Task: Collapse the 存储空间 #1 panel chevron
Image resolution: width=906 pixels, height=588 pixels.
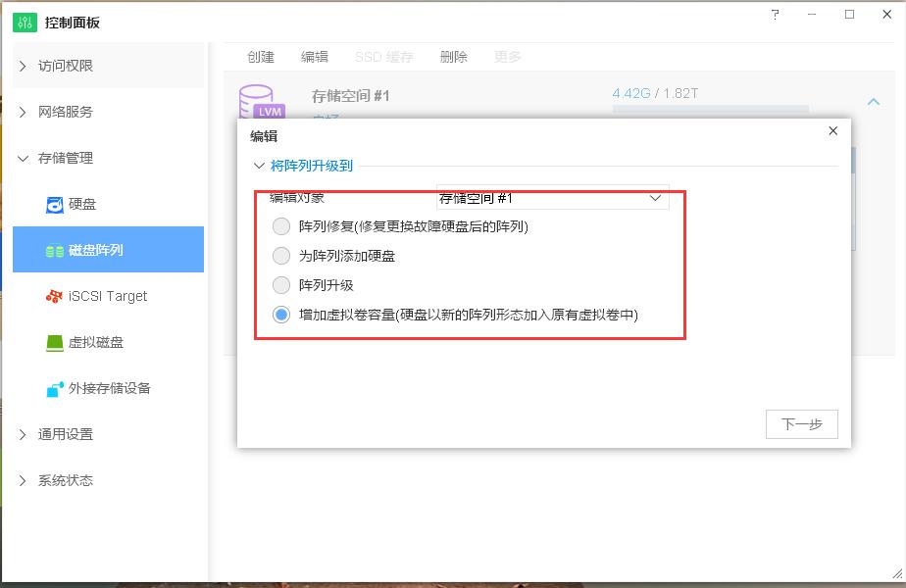Action: tap(874, 102)
